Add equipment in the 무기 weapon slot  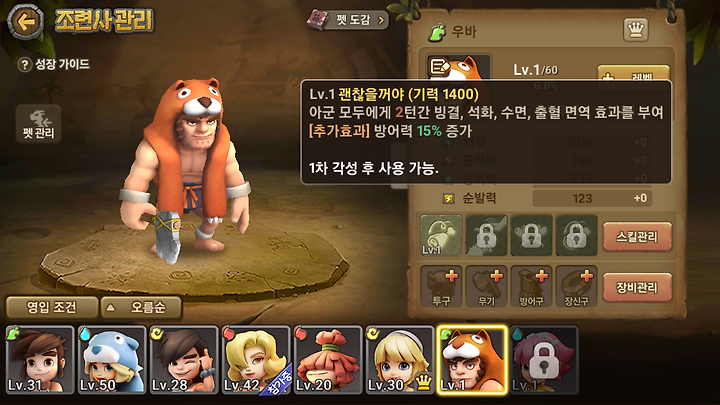(x=486, y=286)
